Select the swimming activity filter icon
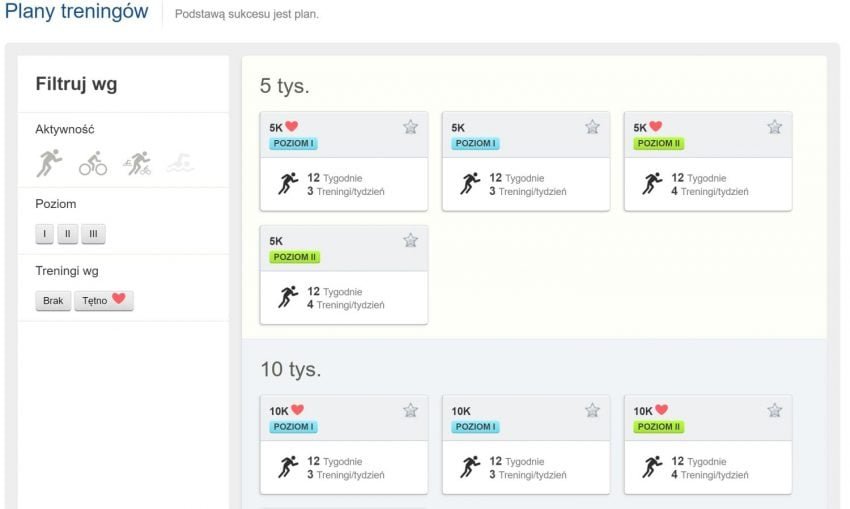850x509 pixels. point(180,163)
